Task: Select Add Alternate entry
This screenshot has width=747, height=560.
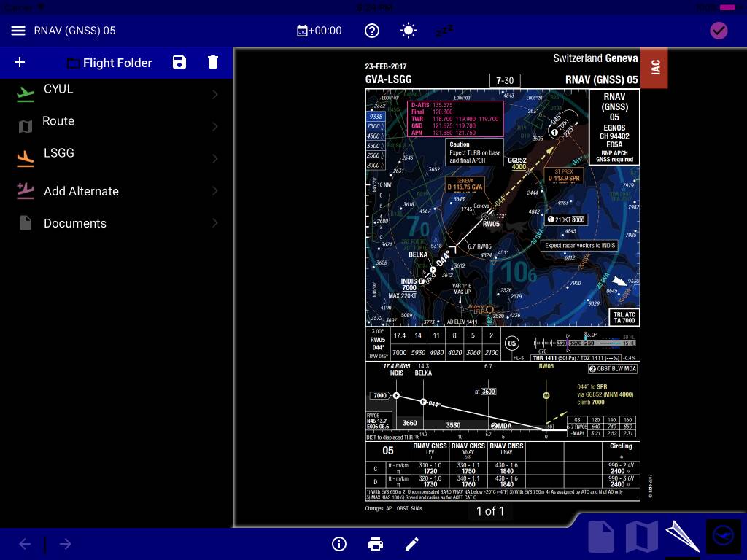Action: tap(81, 191)
